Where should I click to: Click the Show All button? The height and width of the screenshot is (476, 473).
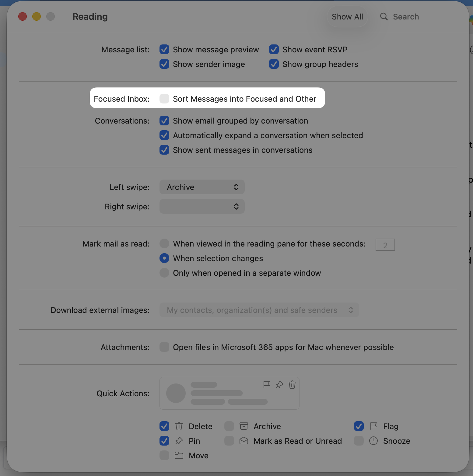tap(347, 17)
